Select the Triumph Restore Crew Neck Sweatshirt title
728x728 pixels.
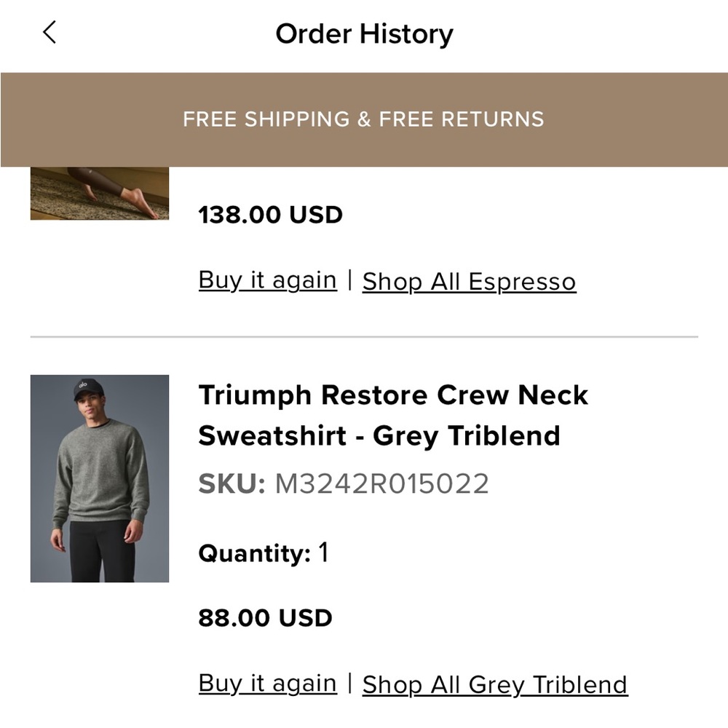tap(393, 415)
